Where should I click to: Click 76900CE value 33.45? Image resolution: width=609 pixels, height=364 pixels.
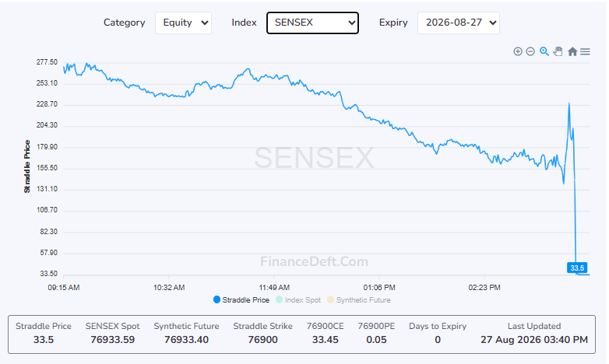tap(326, 340)
